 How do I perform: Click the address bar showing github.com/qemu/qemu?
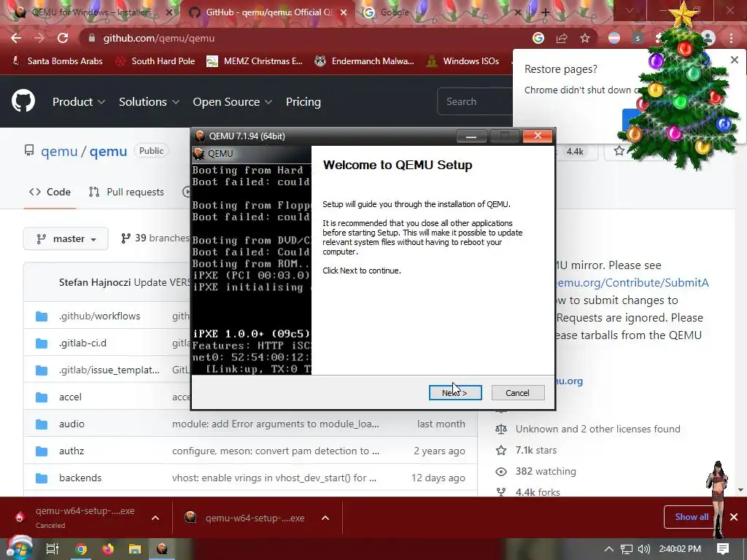(305, 38)
